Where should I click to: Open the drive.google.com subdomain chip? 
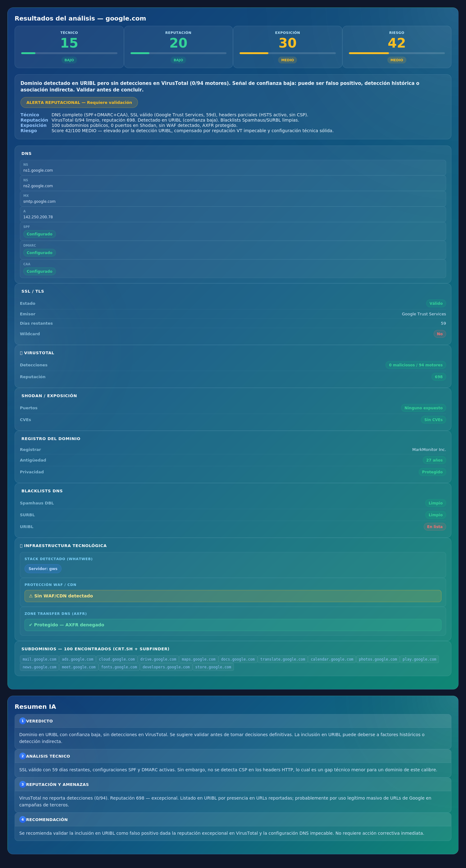click(158, 659)
